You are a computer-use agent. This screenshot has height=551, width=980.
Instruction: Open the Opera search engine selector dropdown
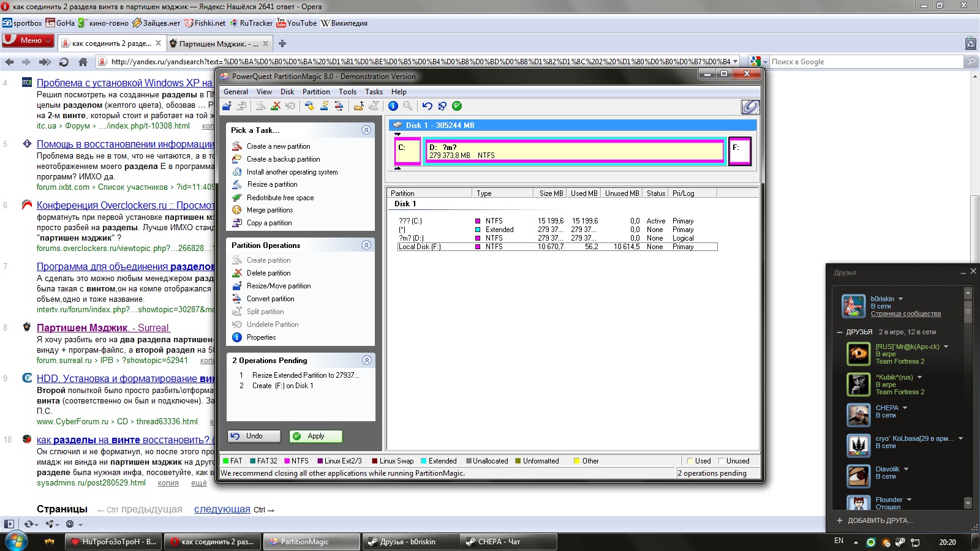point(764,62)
